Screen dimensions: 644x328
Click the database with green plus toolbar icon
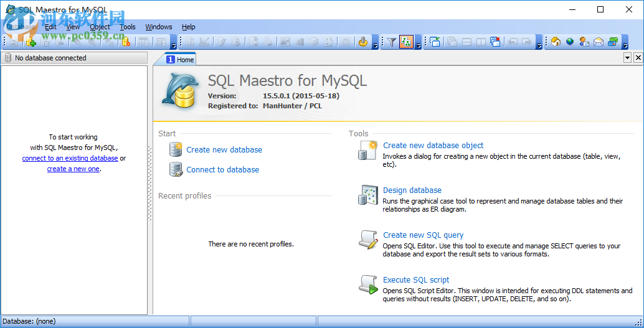click(31, 42)
